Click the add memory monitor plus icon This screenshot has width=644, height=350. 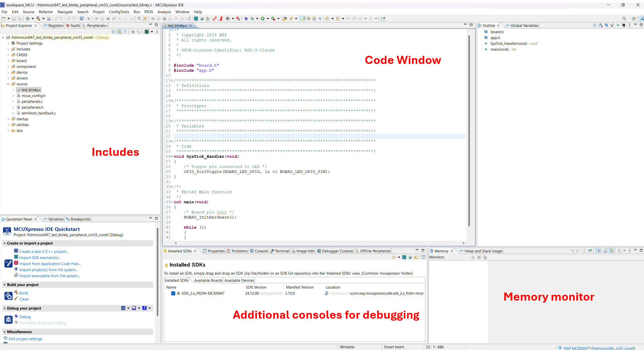pyautogui.click(x=473, y=257)
